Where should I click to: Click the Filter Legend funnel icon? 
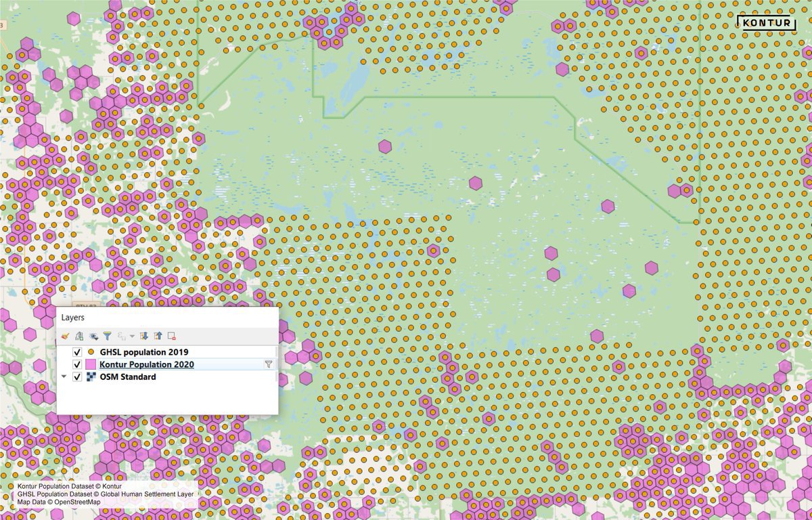click(x=107, y=335)
